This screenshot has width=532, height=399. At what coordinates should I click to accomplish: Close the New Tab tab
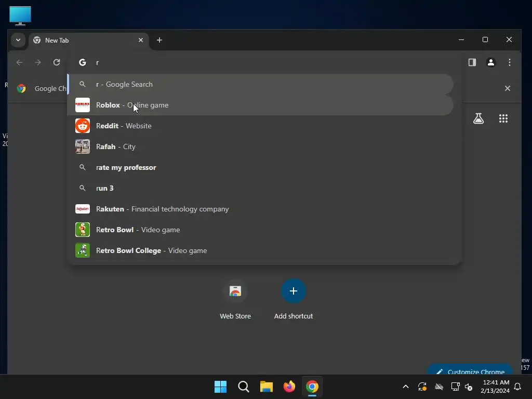[x=141, y=40]
